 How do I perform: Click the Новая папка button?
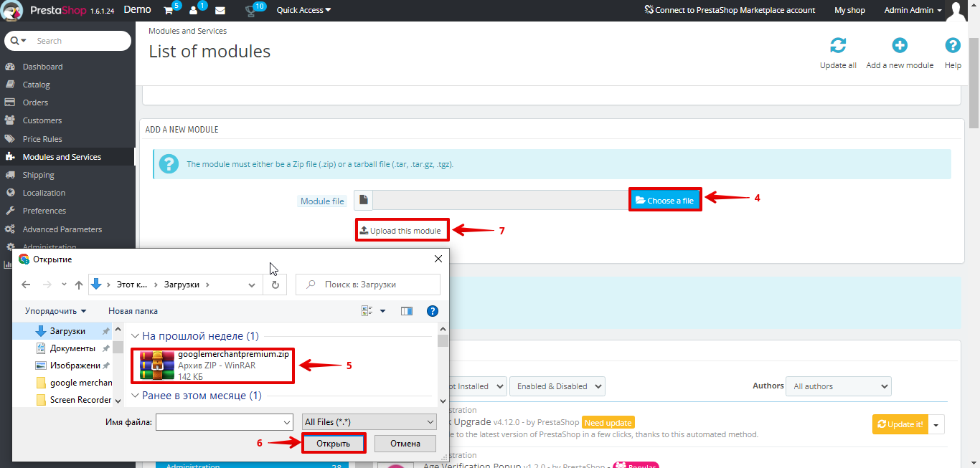pos(133,311)
